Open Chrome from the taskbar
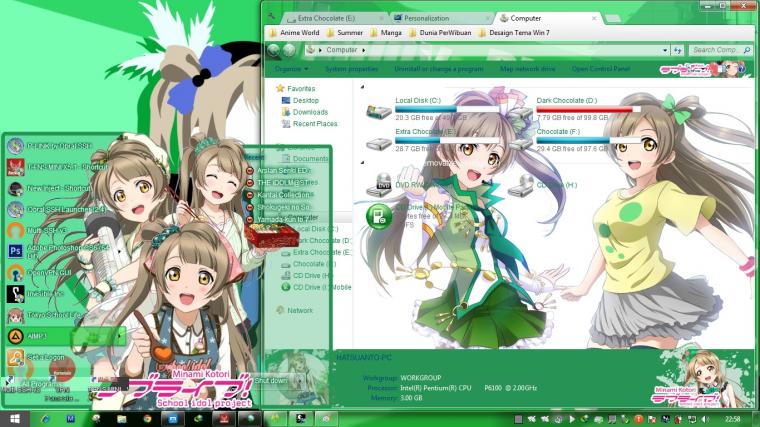The width and height of the screenshot is (760, 427). [x=147, y=419]
